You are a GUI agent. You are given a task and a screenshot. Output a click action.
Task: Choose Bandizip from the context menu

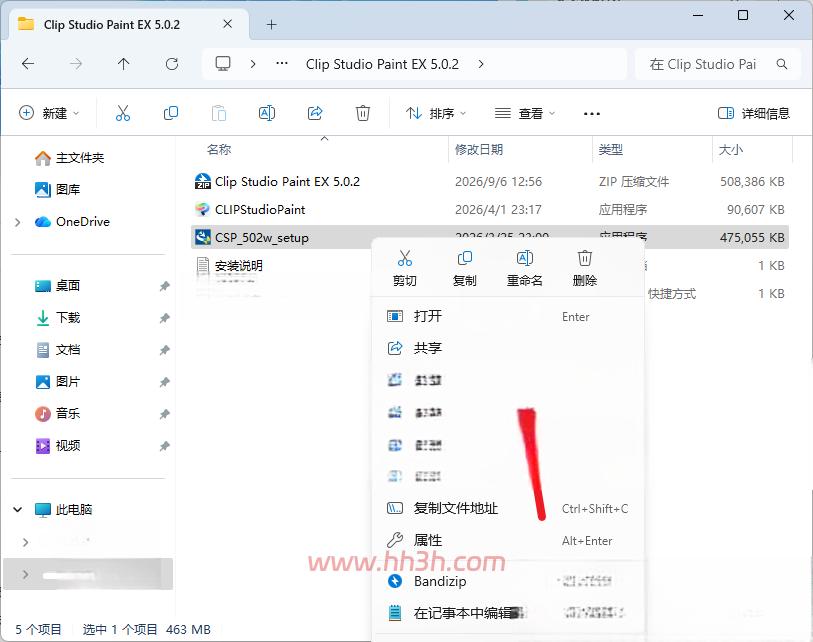point(508,581)
